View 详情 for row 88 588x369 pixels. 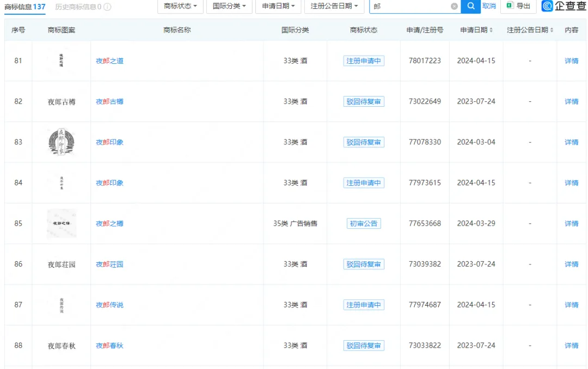572,346
